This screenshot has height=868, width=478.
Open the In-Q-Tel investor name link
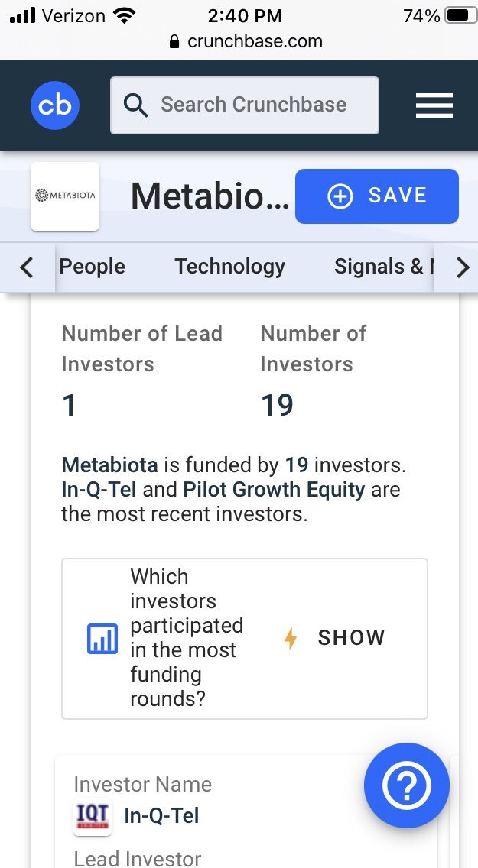tap(161, 816)
